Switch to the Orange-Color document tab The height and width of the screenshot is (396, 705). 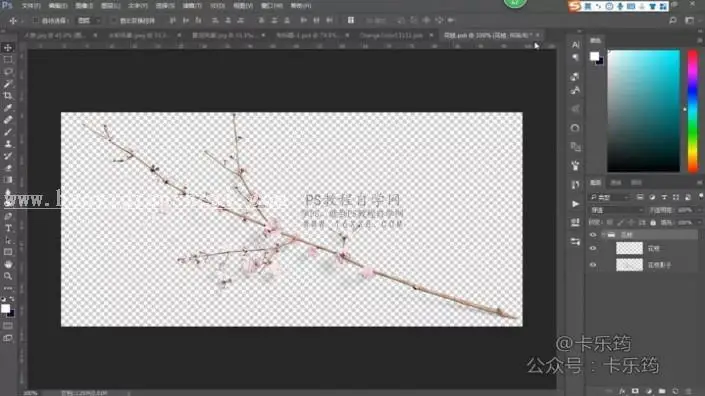(x=392, y=35)
